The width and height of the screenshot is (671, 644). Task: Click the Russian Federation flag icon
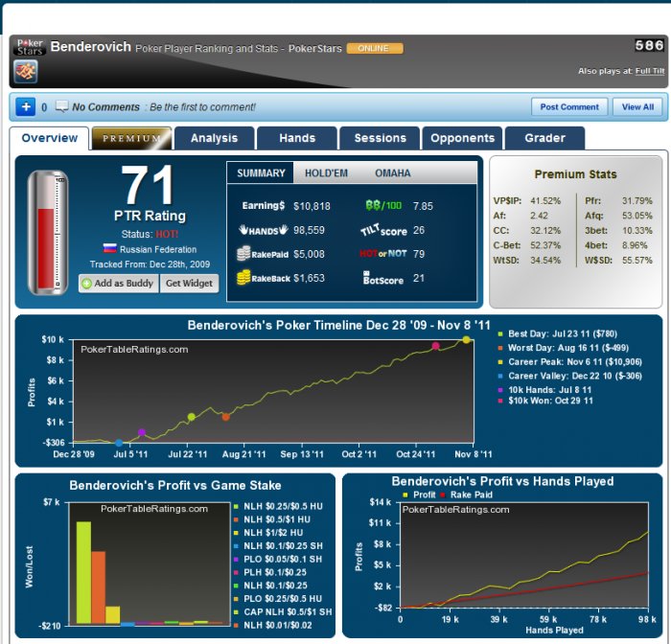pyautogui.click(x=109, y=248)
